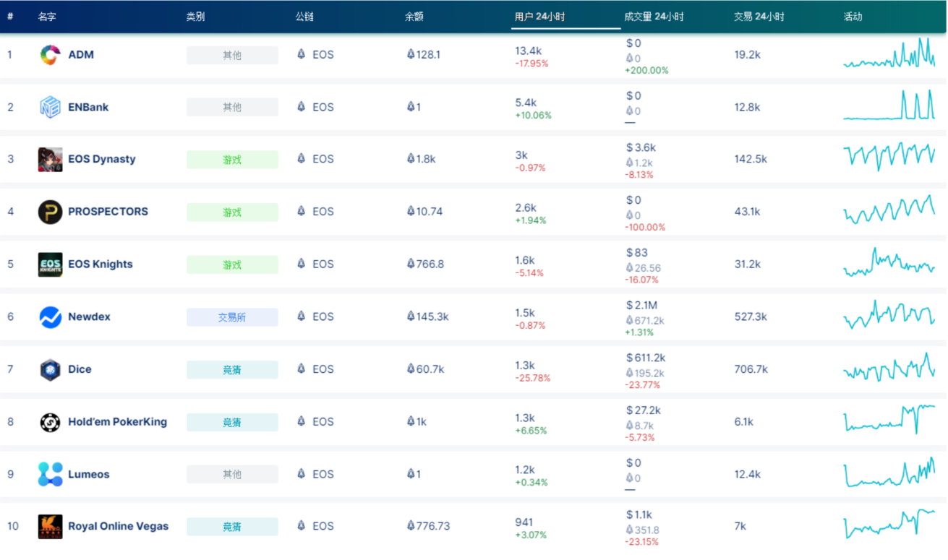Click the 941 users value for Royal Online Vegas
948x560 pixels.
524,522
